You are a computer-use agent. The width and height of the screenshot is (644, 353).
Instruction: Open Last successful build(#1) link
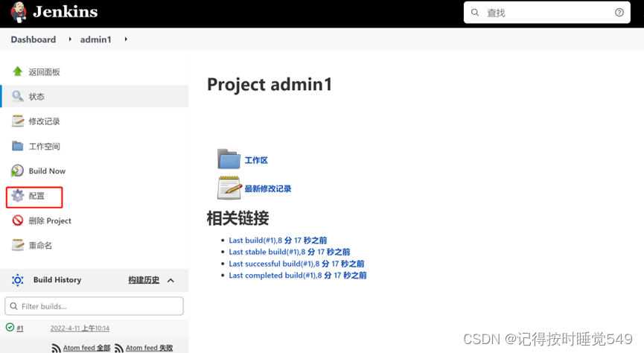coord(296,264)
